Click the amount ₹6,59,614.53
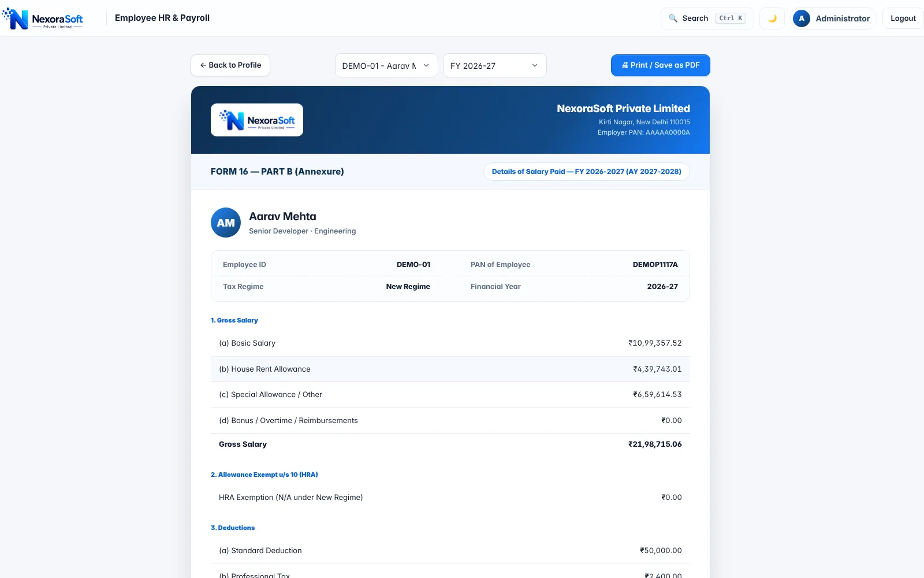This screenshot has width=924, height=578. tap(657, 395)
